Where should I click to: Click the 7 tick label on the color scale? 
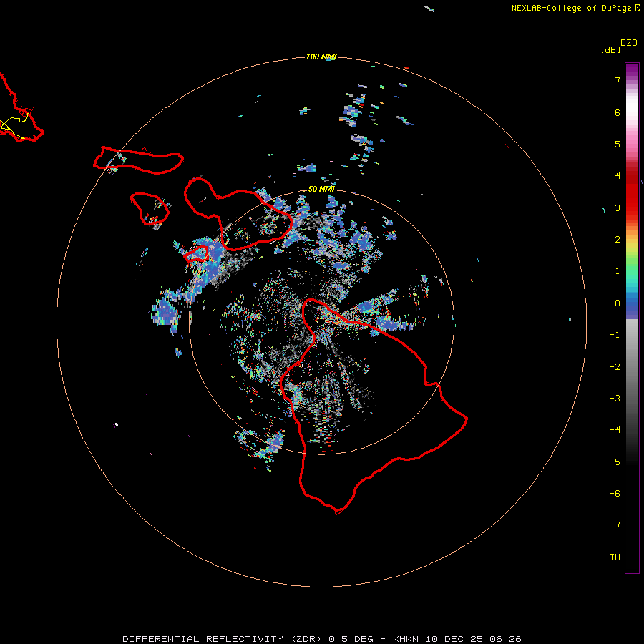tap(618, 80)
